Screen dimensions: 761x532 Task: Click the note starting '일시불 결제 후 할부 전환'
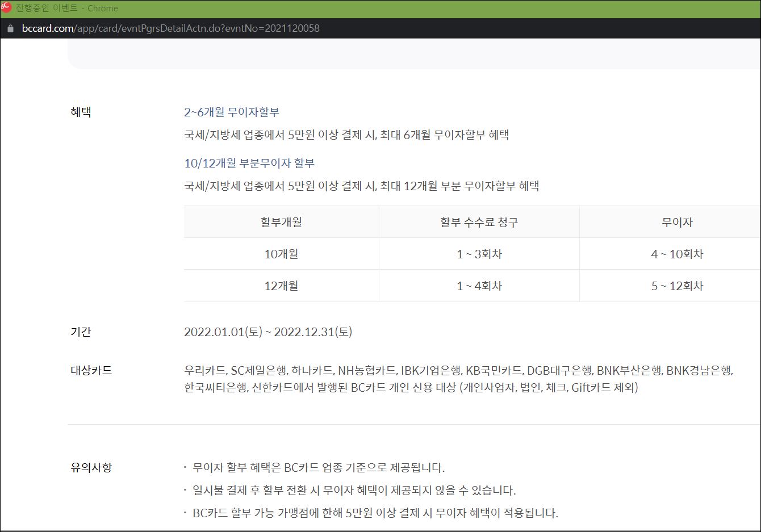point(354,490)
